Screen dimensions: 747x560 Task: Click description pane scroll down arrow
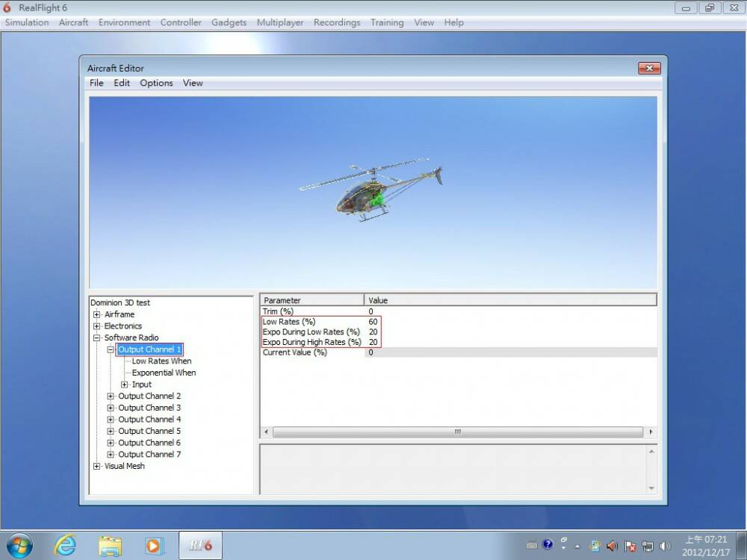[x=651, y=488]
